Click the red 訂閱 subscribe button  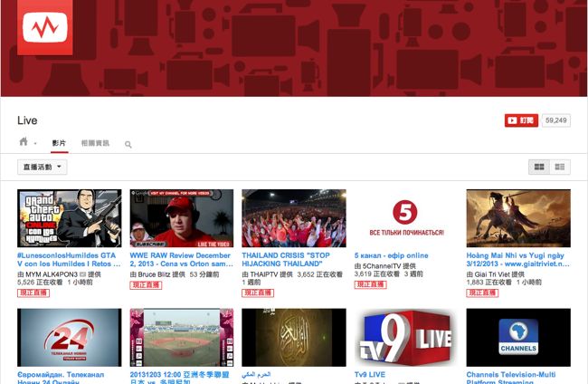point(521,120)
